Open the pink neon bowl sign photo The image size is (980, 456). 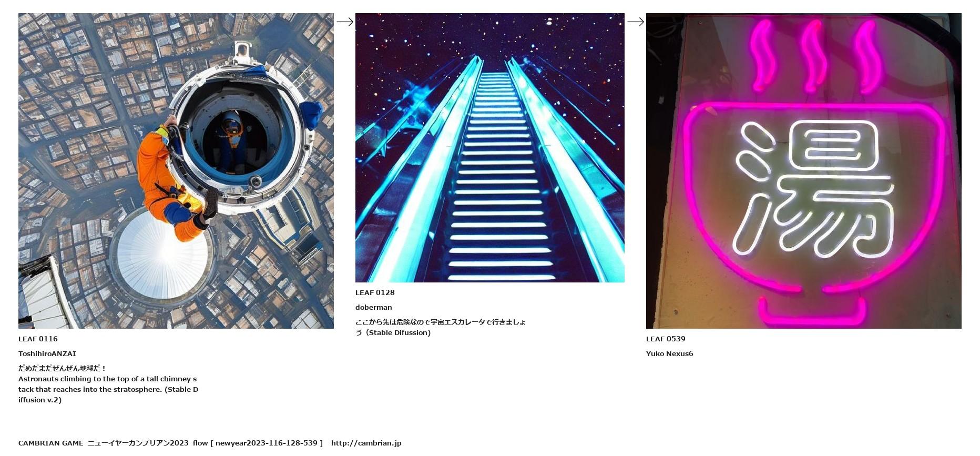pyautogui.click(x=804, y=171)
